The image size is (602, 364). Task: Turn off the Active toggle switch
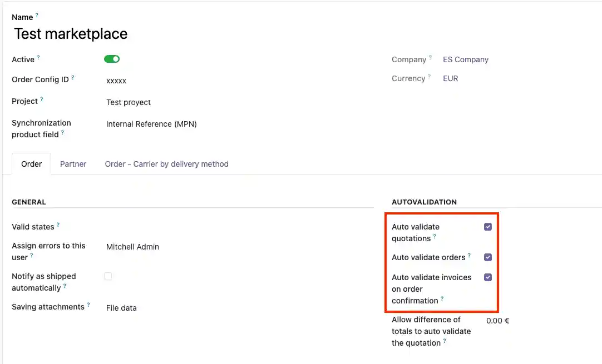112,59
